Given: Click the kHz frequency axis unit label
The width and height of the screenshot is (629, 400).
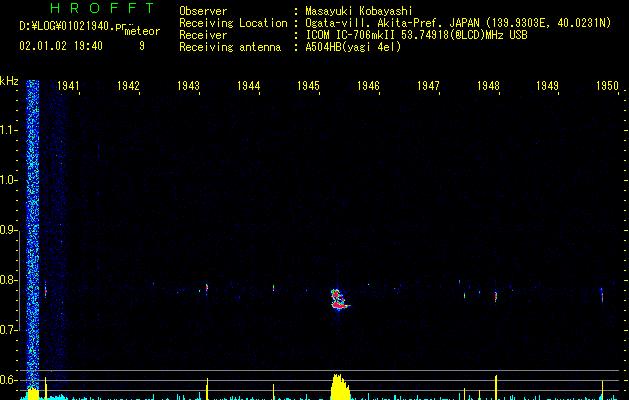Looking at the screenshot, I should coord(9,81).
